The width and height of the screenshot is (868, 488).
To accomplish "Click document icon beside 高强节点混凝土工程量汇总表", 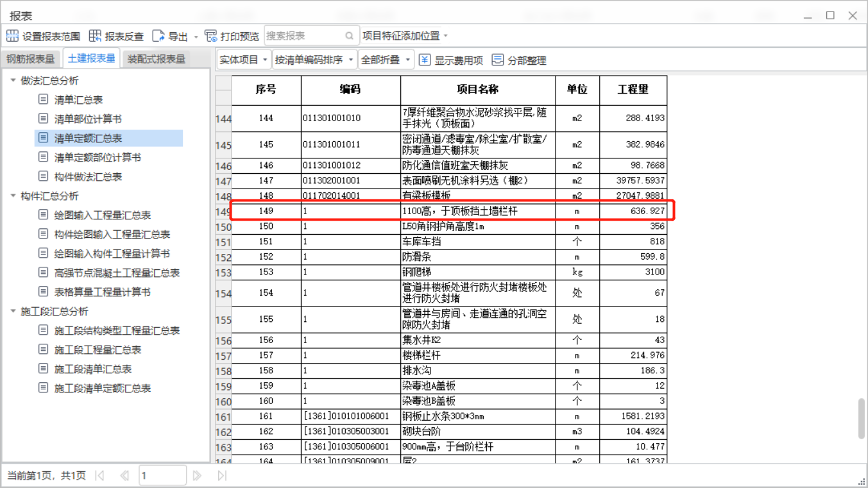I will 43,273.
